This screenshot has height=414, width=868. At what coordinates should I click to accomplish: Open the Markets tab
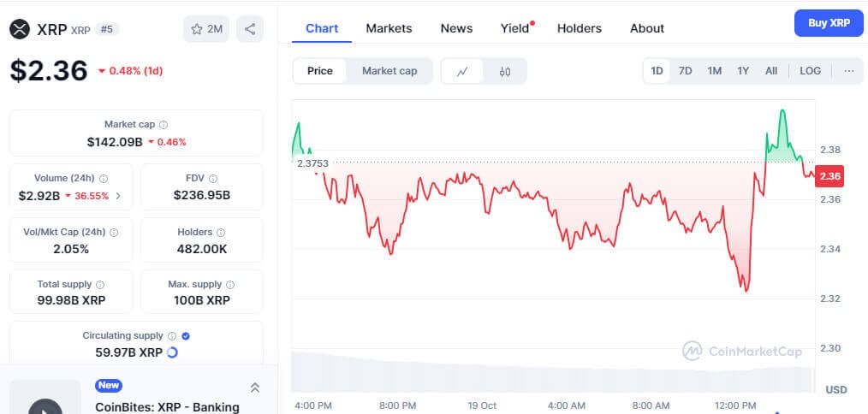click(x=389, y=28)
